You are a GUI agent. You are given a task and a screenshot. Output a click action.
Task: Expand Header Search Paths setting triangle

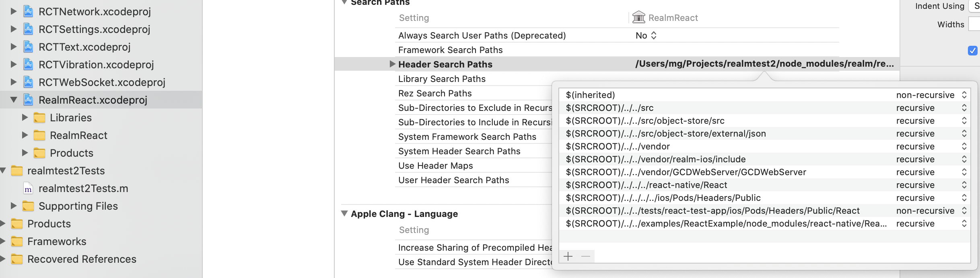[392, 64]
